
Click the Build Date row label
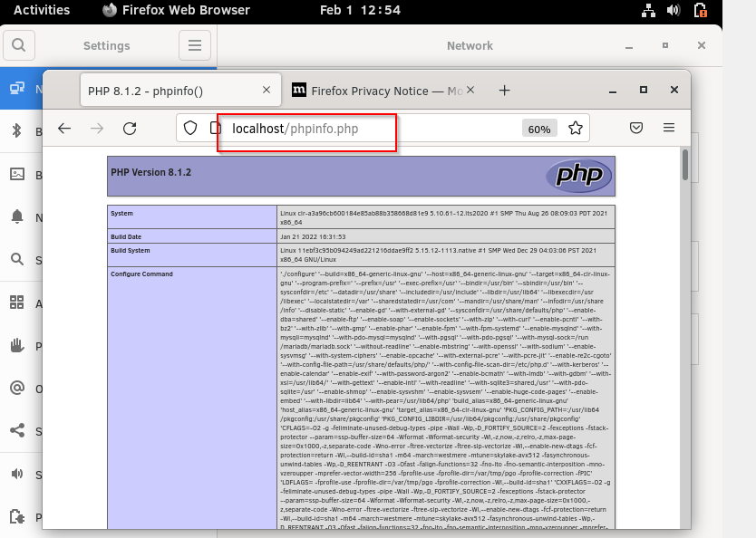click(126, 237)
